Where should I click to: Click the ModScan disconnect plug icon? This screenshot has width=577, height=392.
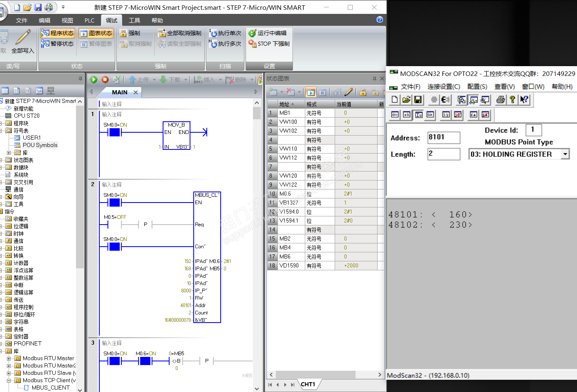click(445, 100)
